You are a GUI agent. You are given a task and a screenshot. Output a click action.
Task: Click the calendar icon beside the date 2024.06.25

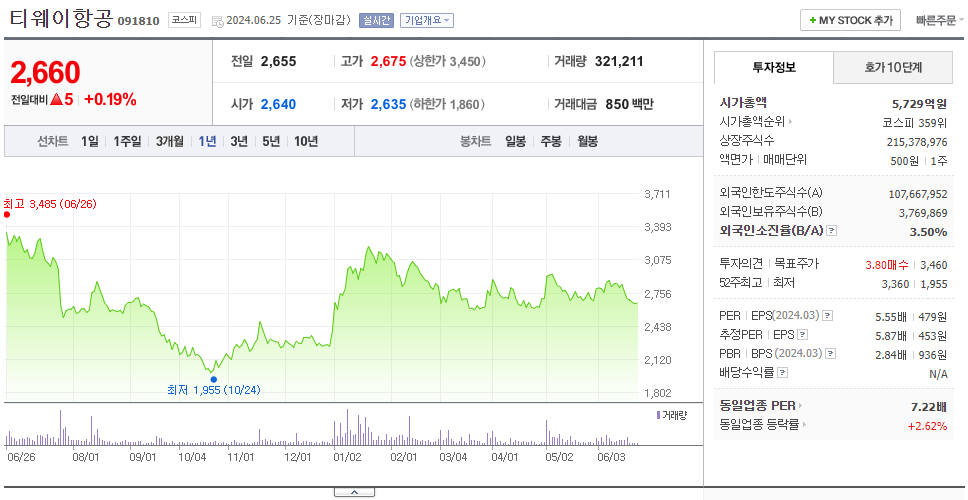click(x=217, y=21)
